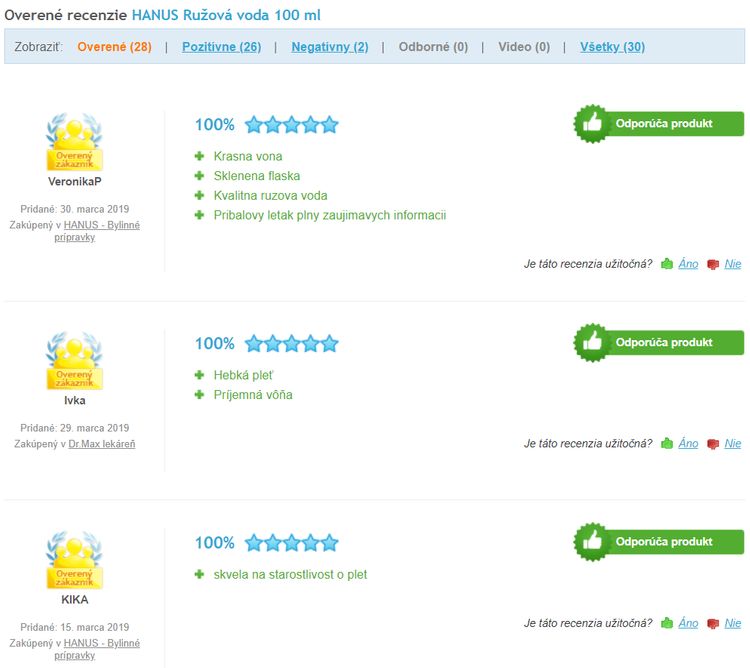750x668 pixels.
Task: Vote Áno on KIKA's review
Action: click(688, 624)
